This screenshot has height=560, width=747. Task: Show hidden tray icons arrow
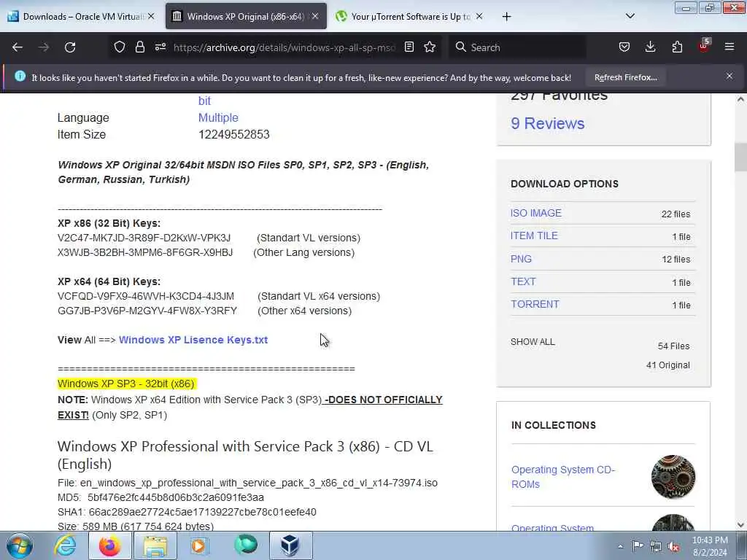620,547
